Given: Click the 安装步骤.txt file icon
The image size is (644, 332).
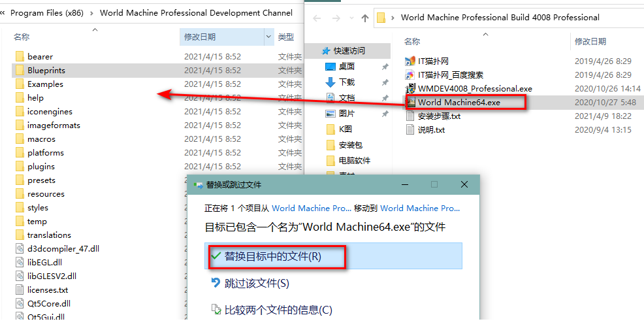Looking at the screenshot, I should 410,116.
